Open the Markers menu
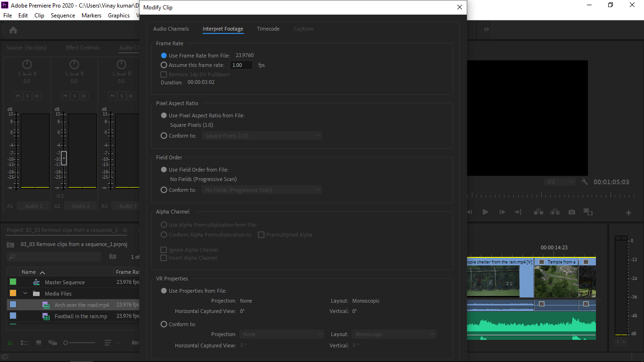Viewport: 644px width, 362px height. coord(91,15)
